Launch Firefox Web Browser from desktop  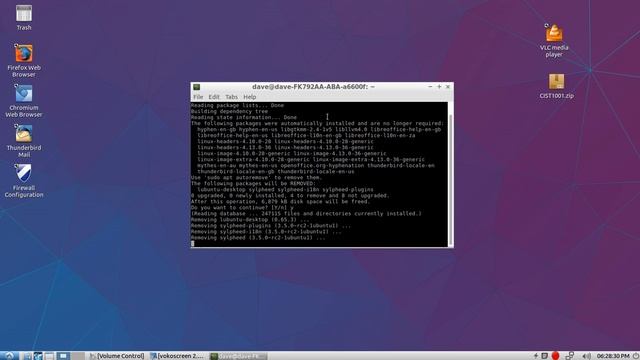tap(24, 60)
